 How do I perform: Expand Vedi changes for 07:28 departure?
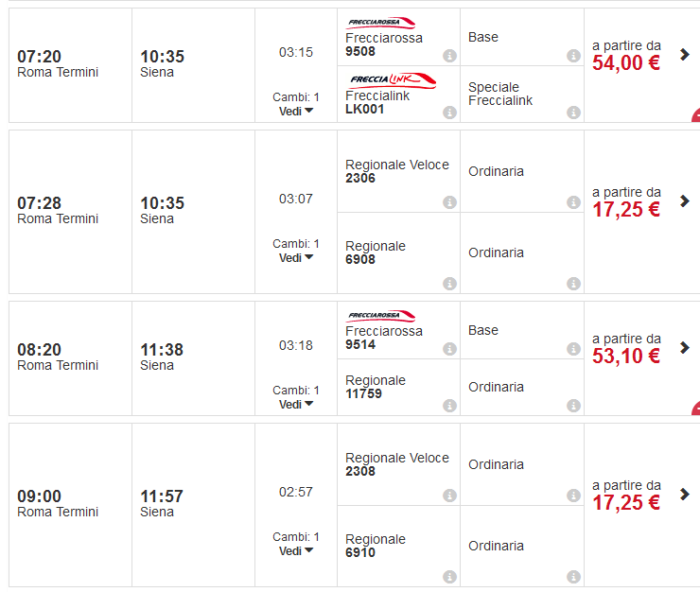click(296, 257)
